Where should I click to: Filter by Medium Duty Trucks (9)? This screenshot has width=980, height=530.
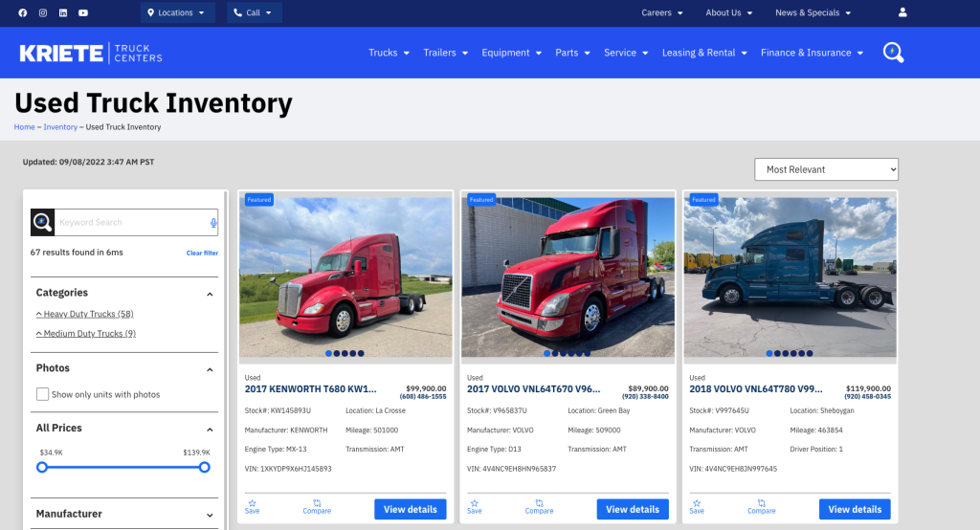85,333
